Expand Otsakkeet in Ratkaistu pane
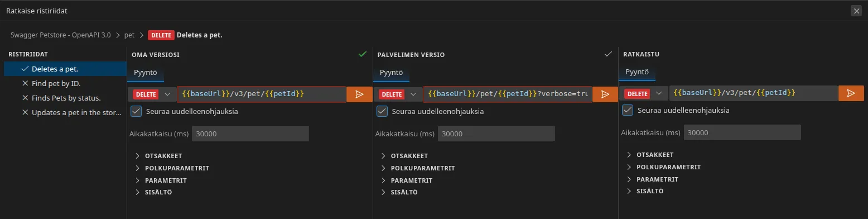This screenshot has width=868, height=219. (x=650, y=155)
